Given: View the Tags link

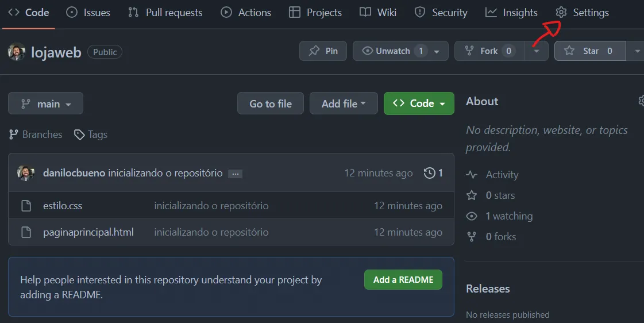Looking at the screenshot, I should point(91,134).
